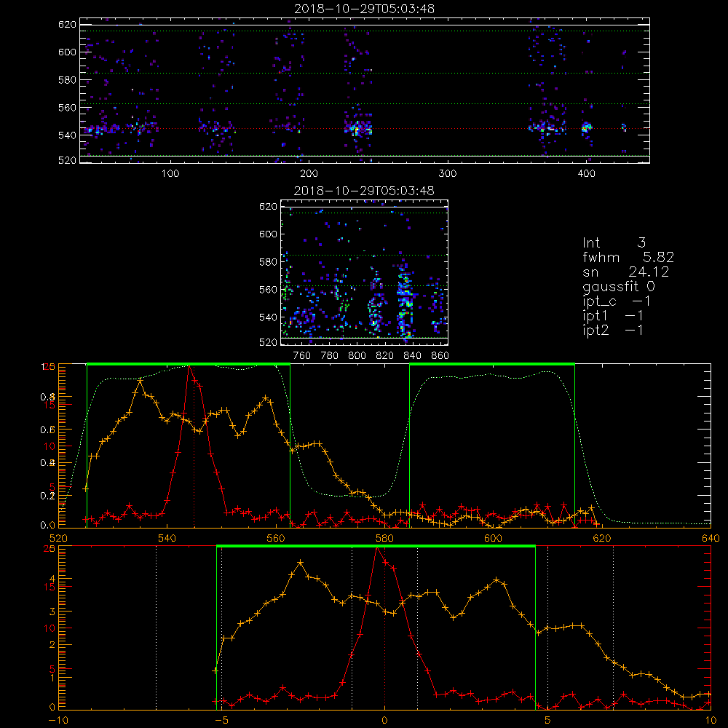Click x-axis label 800 on middle image
The image size is (728, 728).
pos(357,356)
